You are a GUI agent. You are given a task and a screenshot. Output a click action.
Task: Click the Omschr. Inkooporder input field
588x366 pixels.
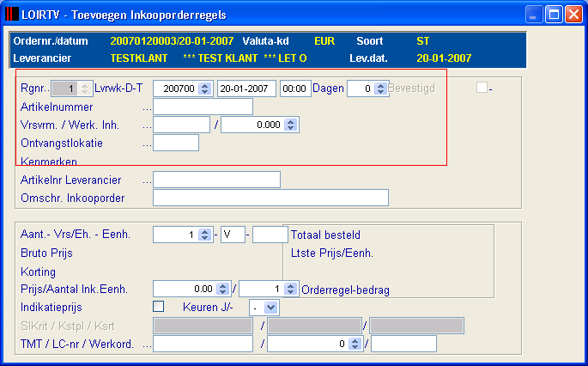(x=270, y=198)
